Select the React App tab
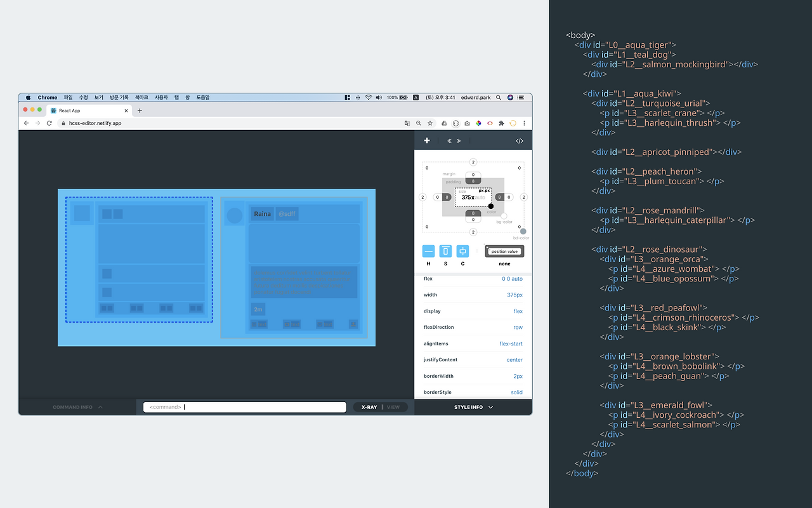Image resolution: width=812 pixels, height=508 pixels. [x=89, y=110]
